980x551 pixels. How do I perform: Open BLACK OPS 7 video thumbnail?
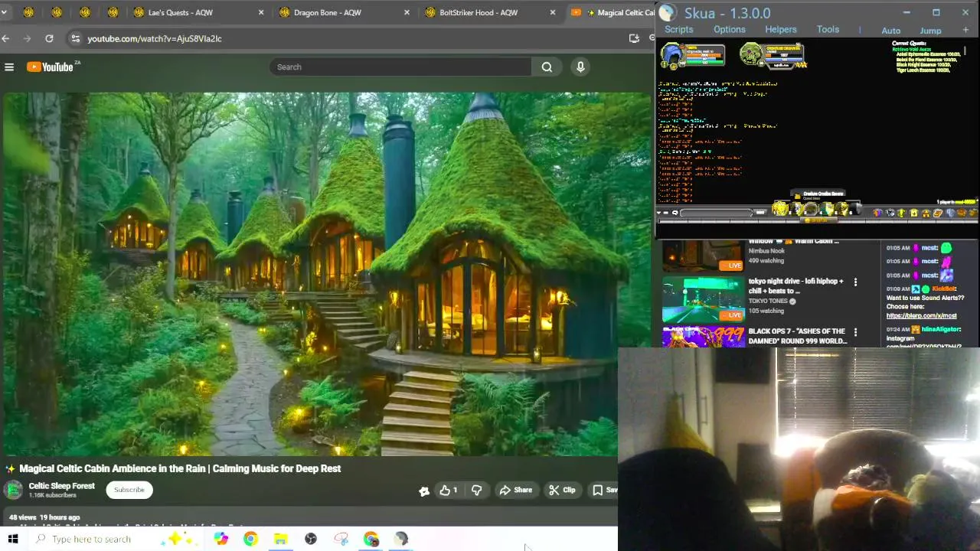click(703, 337)
